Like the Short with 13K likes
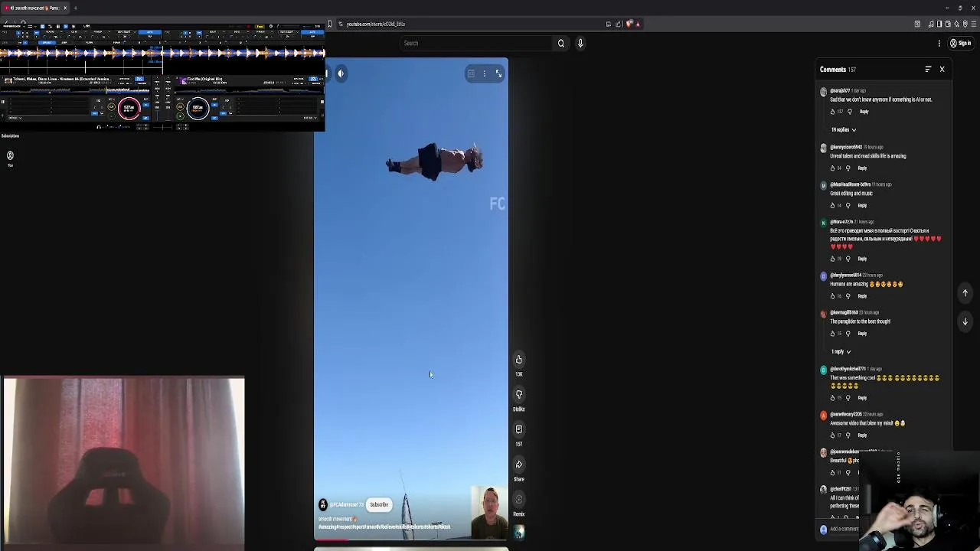The height and width of the screenshot is (551, 980). pyautogui.click(x=518, y=360)
